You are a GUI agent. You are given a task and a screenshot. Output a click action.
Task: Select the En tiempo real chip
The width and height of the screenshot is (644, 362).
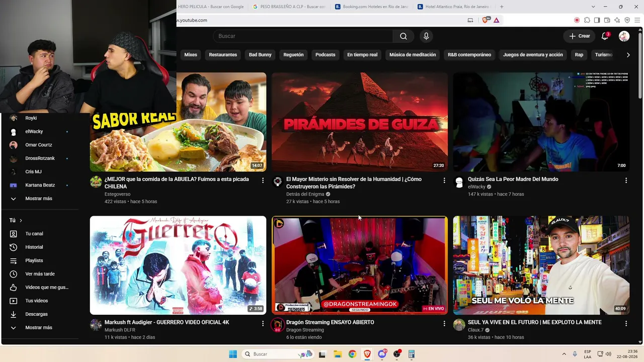click(x=362, y=55)
